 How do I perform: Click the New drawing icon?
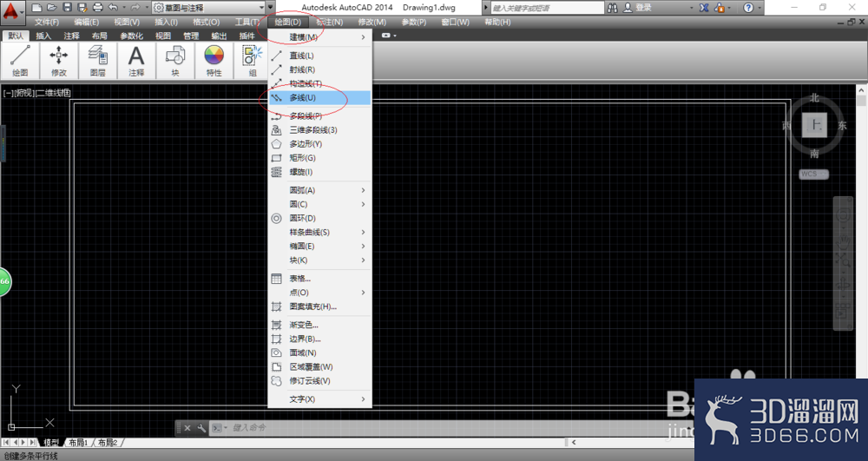(x=36, y=8)
